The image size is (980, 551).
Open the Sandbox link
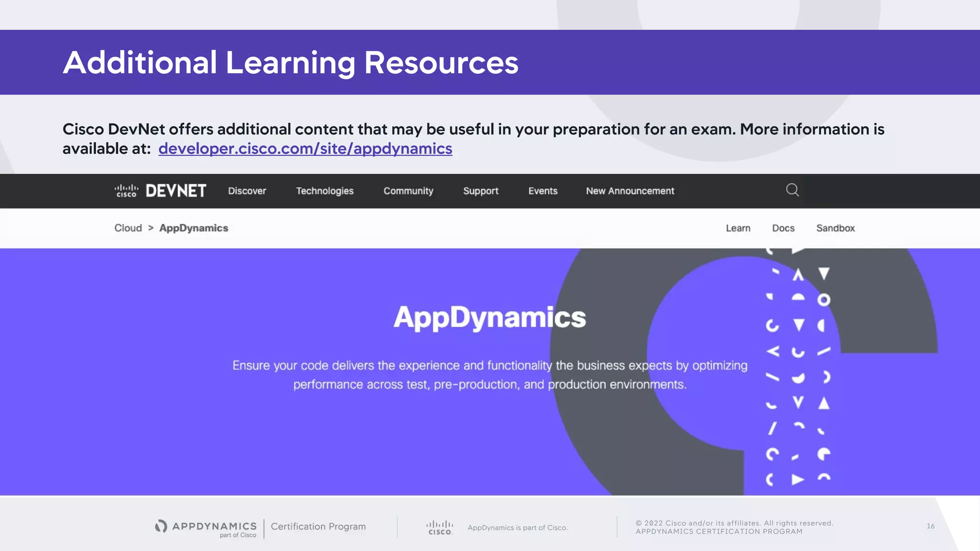click(x=835, y=228)
